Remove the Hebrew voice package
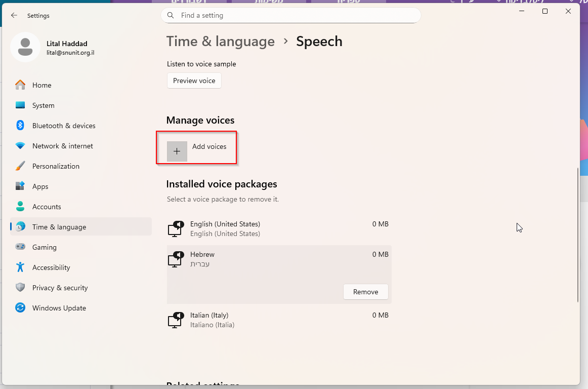Image resolution: width=588 pixels, height=389 pixels. click(x=366, y=292)
